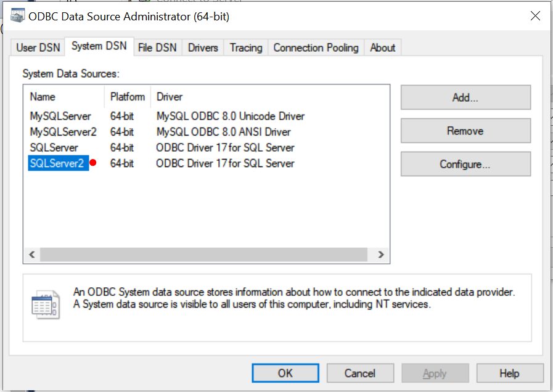Image resolution: width=553 pixels, height=392 pixels.
Task: Click the MySQL ODBC 8.0 ANSI Driver cell
Action: (x=224, y=132)
